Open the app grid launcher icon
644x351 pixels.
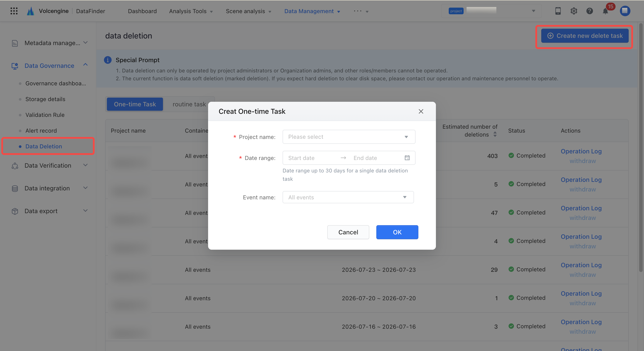point(14,11)
